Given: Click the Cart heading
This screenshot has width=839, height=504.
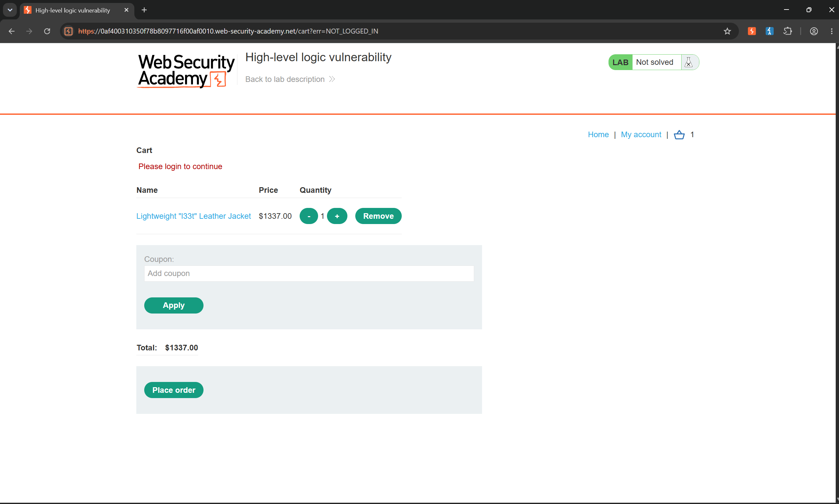Looking at the screenshot, I should (144, 150).
